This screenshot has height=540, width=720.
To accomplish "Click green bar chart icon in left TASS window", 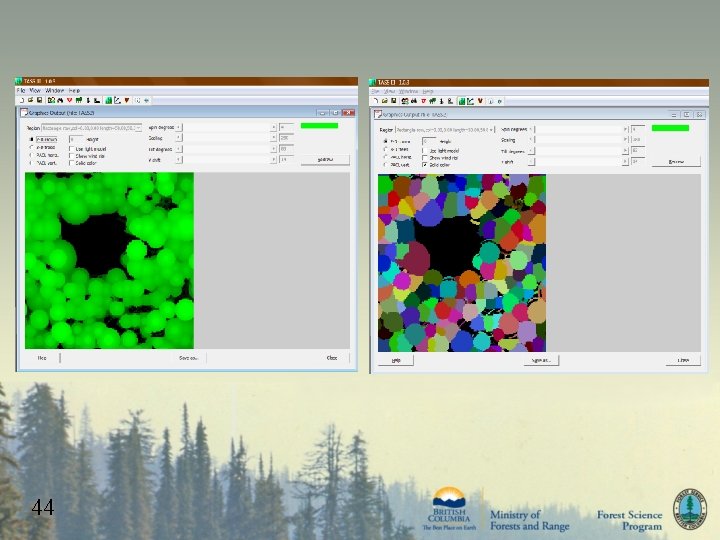I will [108, 100].
